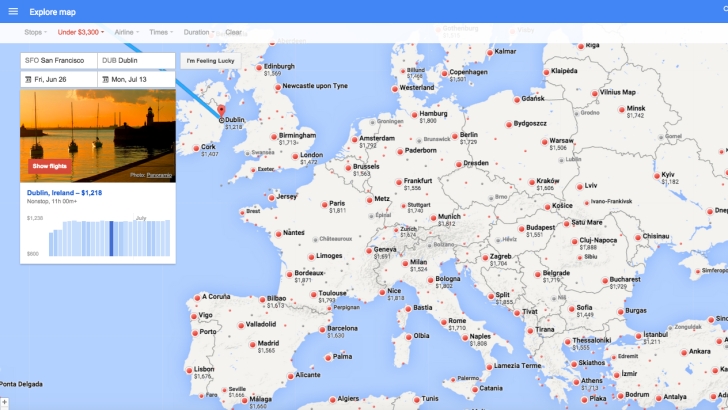Select the Hamburg map marker
This screenshot has width=728, height=410.
(x=414, y=115)
